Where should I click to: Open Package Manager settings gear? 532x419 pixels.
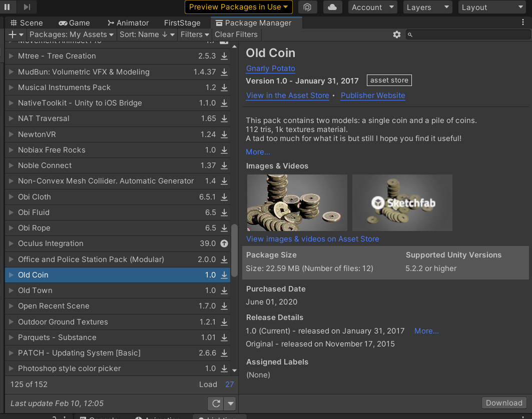[397, 34]
